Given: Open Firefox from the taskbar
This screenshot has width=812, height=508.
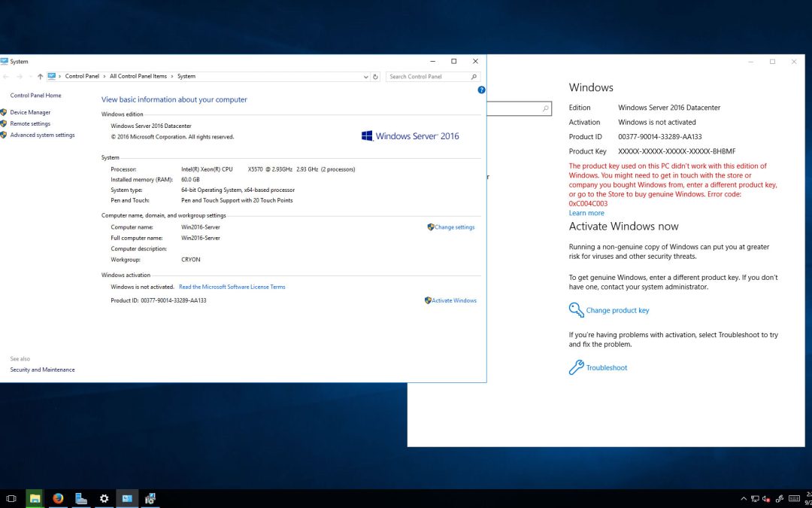Looking at the screenshot, I should (x=58, y=498).
